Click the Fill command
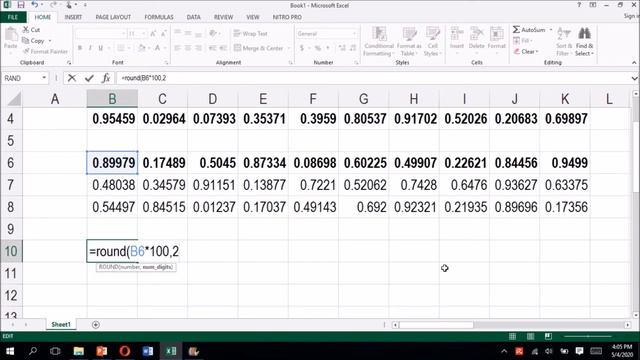640x360 pixels. pos(522,40)
